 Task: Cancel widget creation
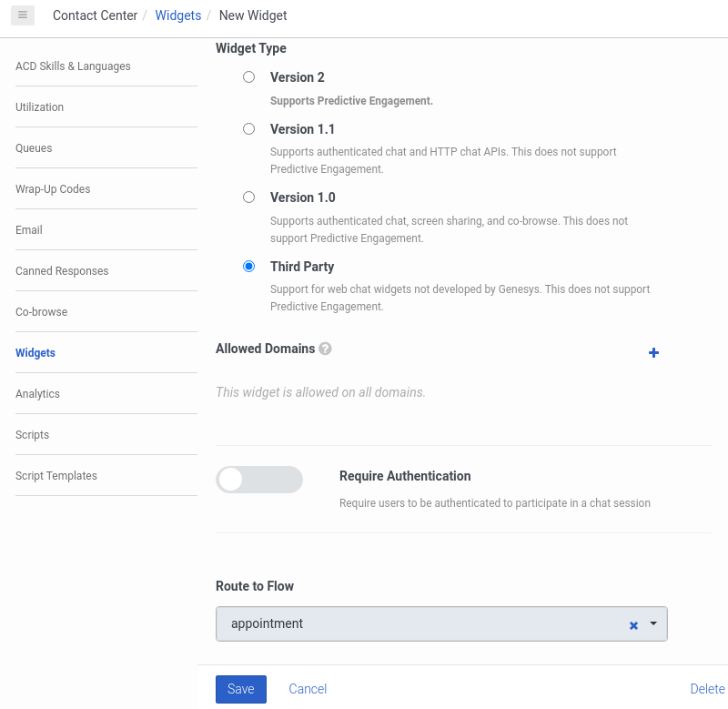[x=308, y=689]
